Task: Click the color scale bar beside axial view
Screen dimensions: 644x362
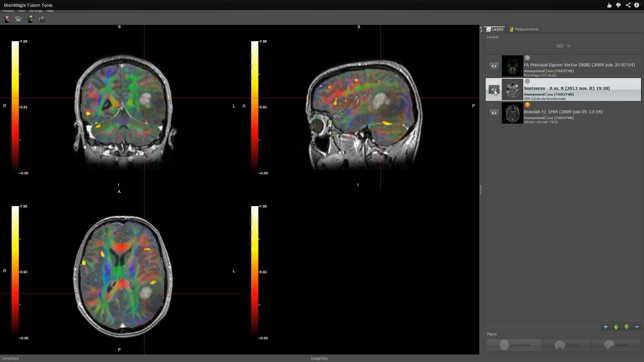Action: tap(15, 272)
